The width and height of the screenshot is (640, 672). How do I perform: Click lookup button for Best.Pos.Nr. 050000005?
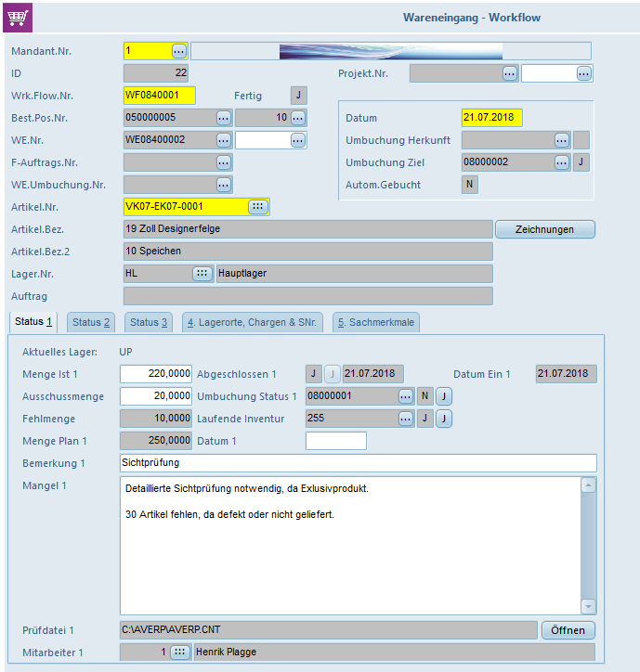coord(223,118)
